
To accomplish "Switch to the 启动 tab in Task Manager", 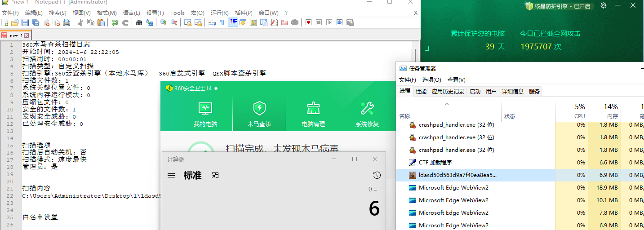I will pos(475,91).
